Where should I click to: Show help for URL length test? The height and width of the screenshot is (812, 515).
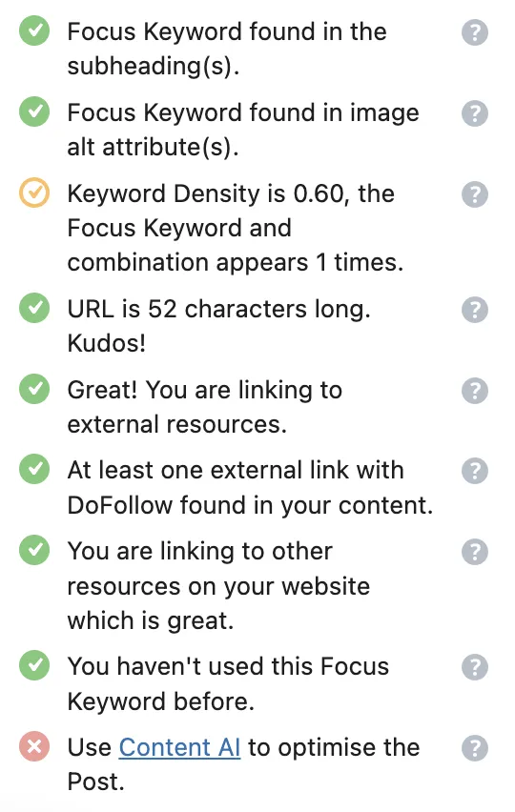pyautogui.click(x=475, y=310)
